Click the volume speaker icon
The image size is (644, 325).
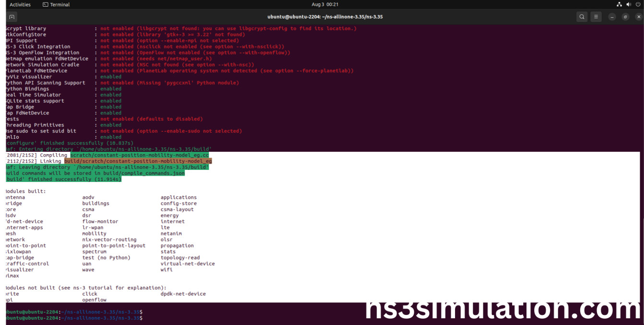(628, 4)
